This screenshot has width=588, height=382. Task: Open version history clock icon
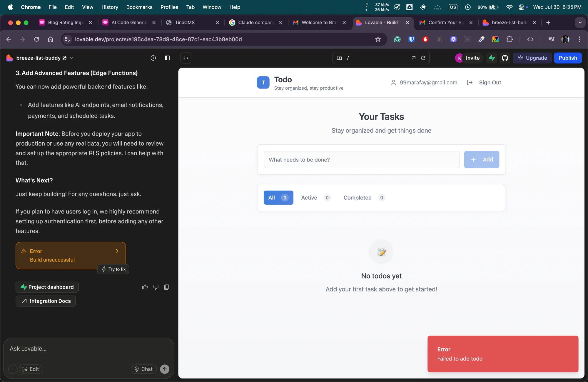[x=153, y=58]
